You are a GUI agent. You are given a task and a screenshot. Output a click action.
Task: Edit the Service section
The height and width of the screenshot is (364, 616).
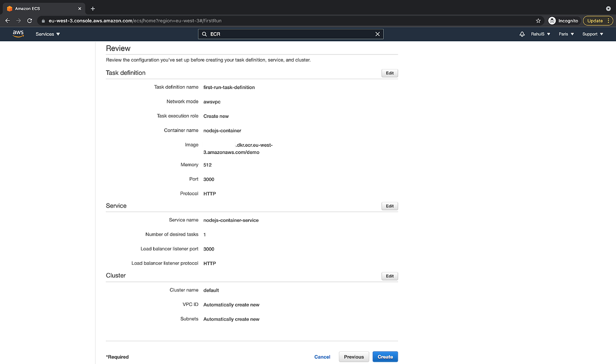click(390, 206)
